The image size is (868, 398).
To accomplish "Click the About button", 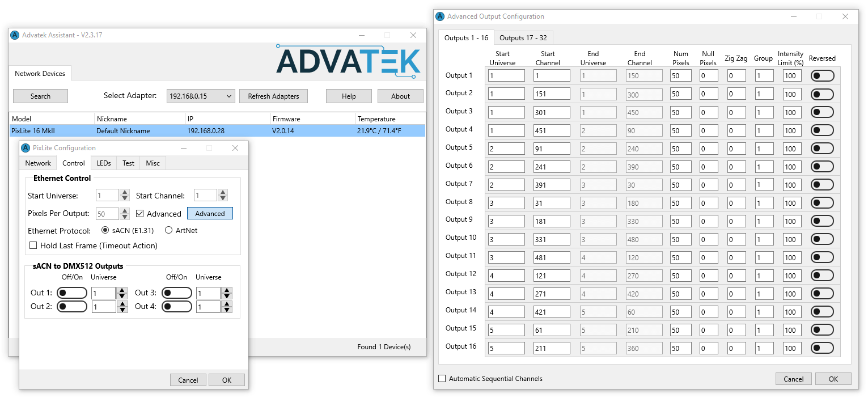I will coord(400,96).
